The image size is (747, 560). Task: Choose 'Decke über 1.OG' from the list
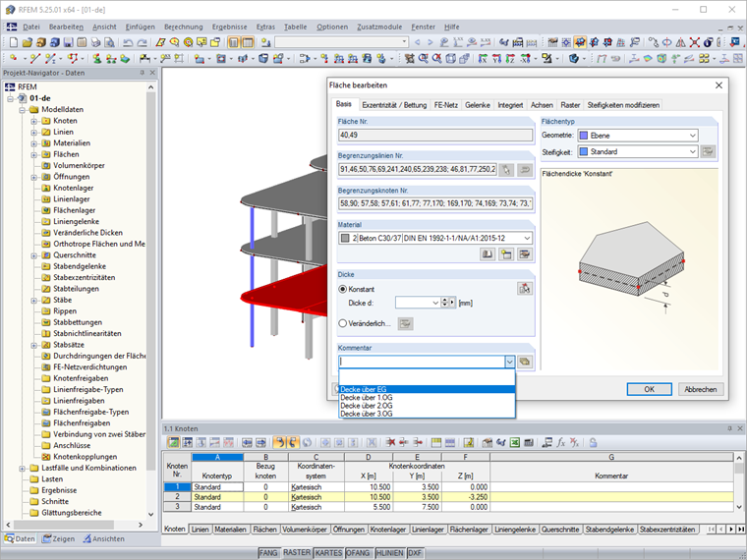tap(427, 398)
